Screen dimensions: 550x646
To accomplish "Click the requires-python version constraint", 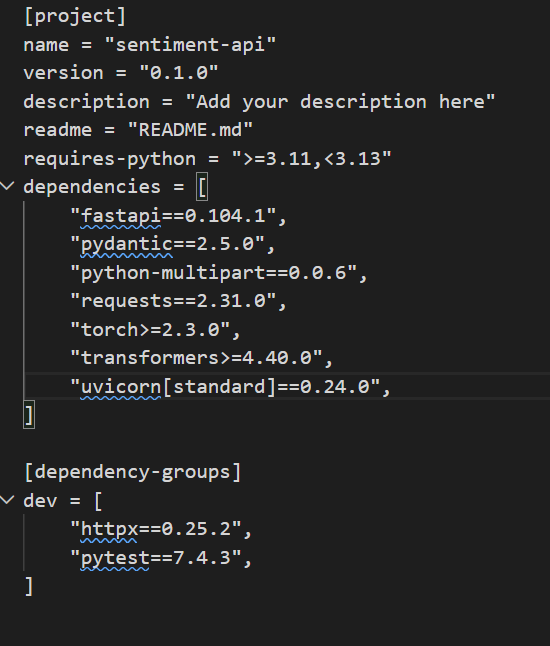I will 311,159.
